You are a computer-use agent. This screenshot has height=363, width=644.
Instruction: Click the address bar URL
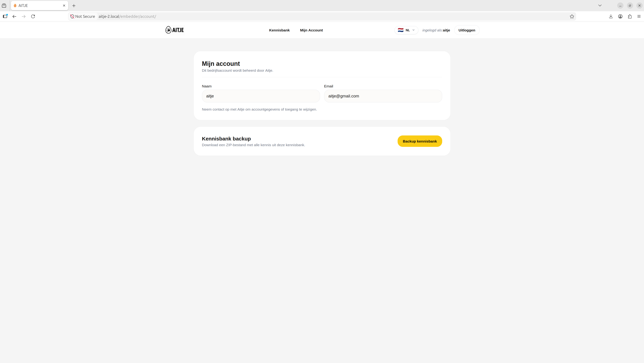click(x=127, y=17)
